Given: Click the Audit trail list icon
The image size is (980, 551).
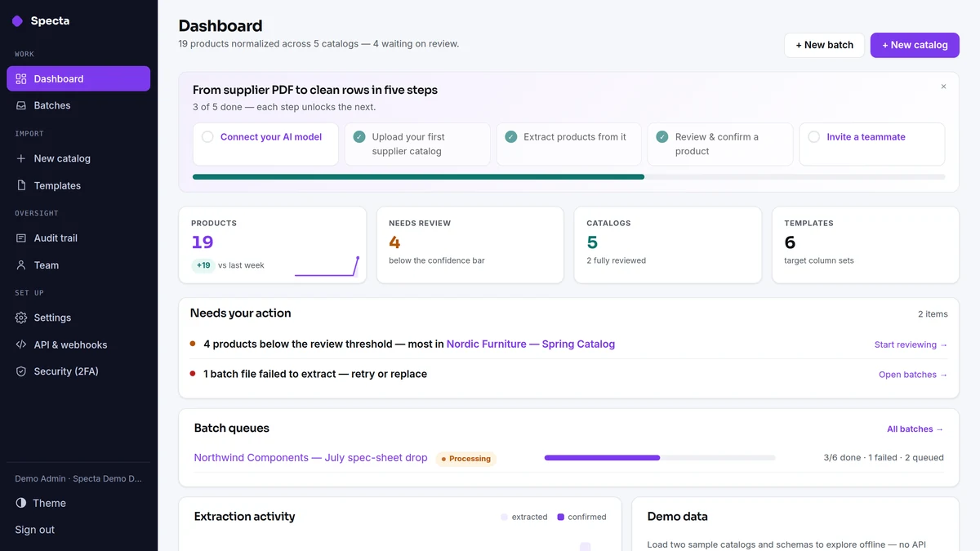Looking at the screenshot, I should 21,238.
